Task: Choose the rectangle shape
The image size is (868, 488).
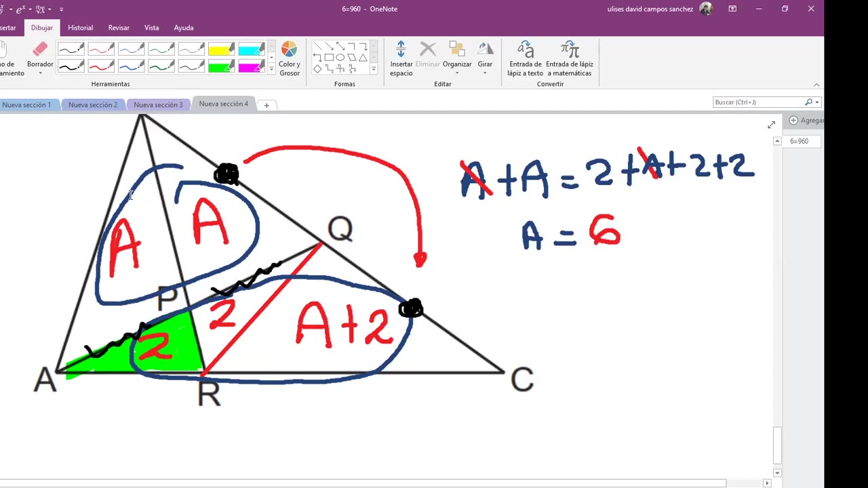Action: click(329, 58)
